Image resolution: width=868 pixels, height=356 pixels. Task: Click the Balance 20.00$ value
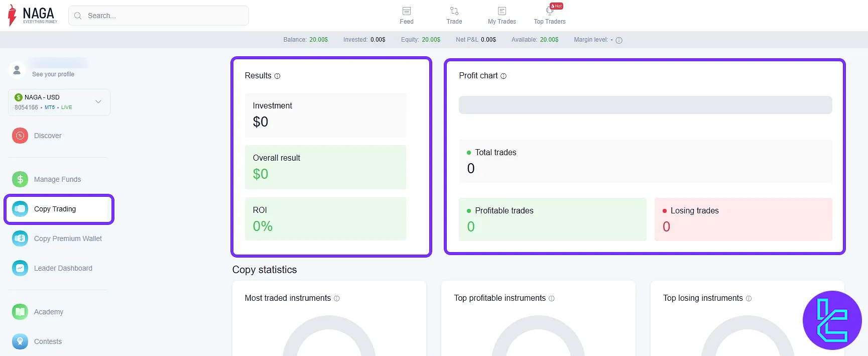tap(318, 40)
